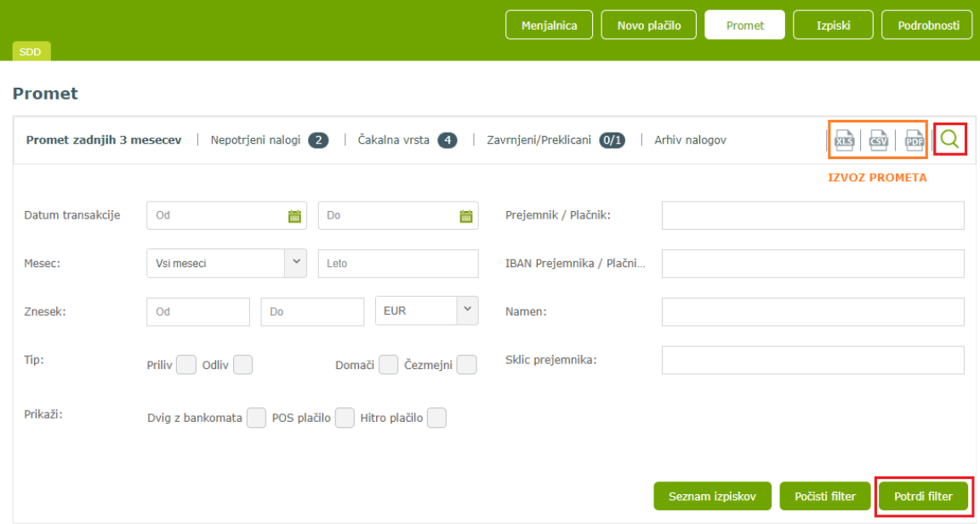Click the Leto year field
Screen dimensions: 980x524
coord(398,263)
